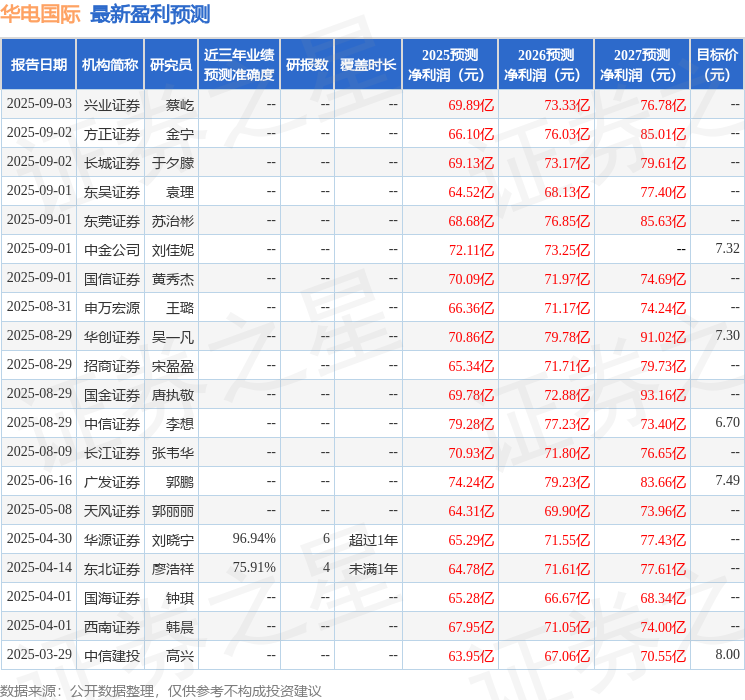
Task: Click the 东莞证券 institution cell
Action: tap(112, 221)
